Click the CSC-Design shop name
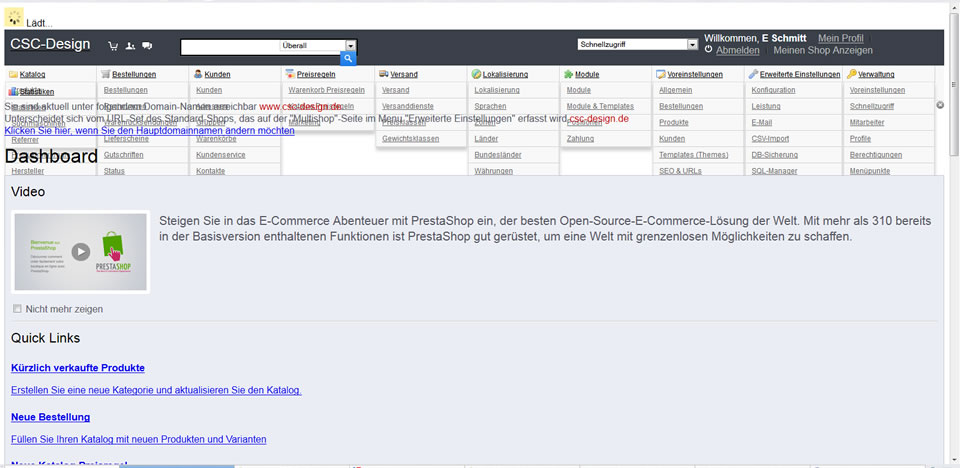 point(50,44)
